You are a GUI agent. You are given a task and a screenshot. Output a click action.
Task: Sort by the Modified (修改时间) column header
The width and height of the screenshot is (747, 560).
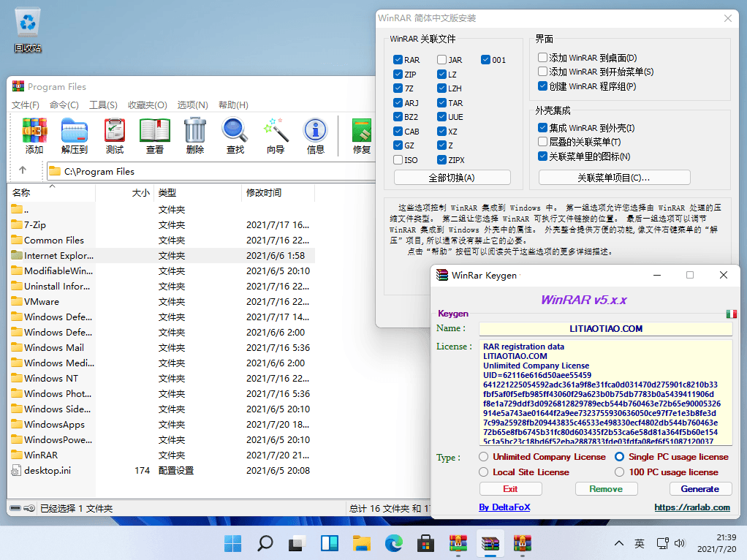click(278, 192)
